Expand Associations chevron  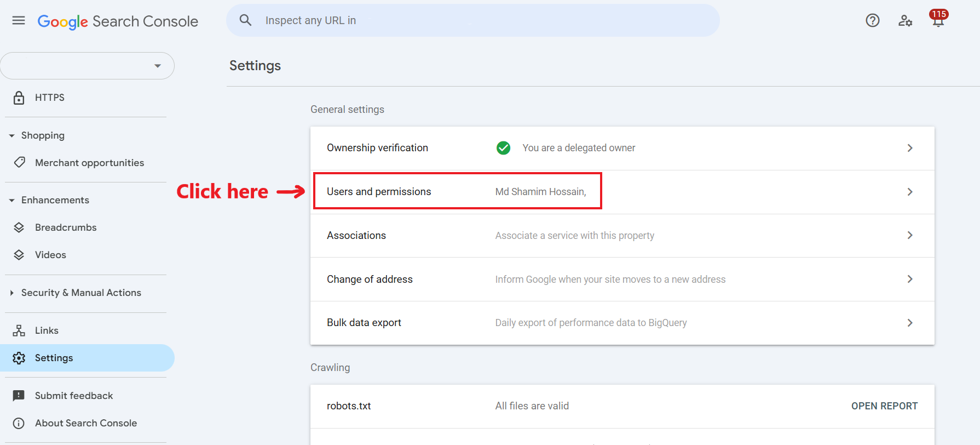(910, 235)
